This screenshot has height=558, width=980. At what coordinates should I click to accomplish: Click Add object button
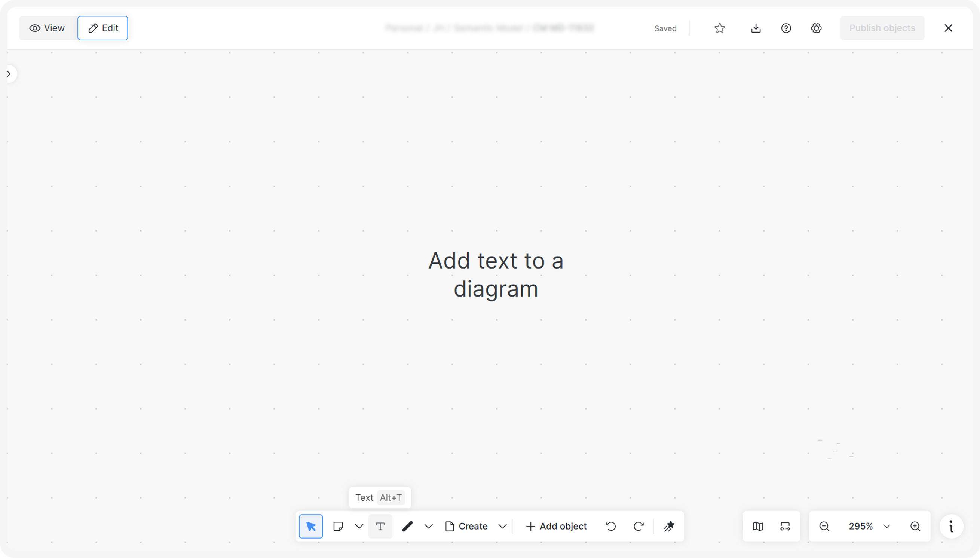coord(556,526)
